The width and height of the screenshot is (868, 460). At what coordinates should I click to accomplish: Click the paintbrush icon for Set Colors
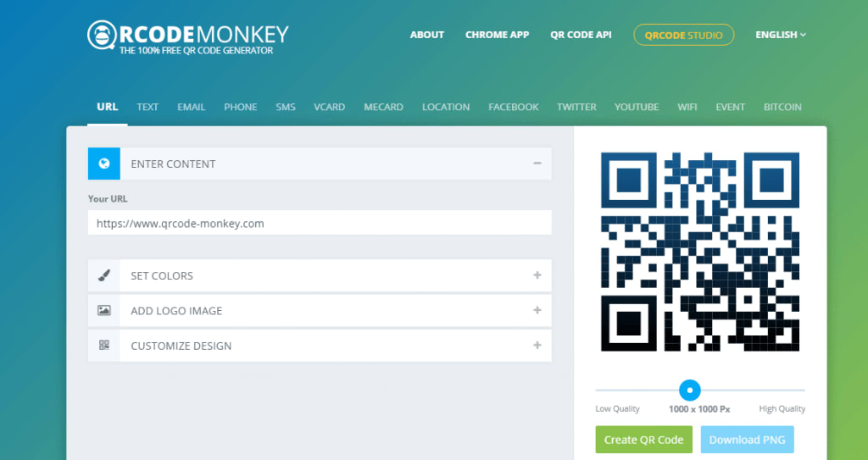[104, 275]
